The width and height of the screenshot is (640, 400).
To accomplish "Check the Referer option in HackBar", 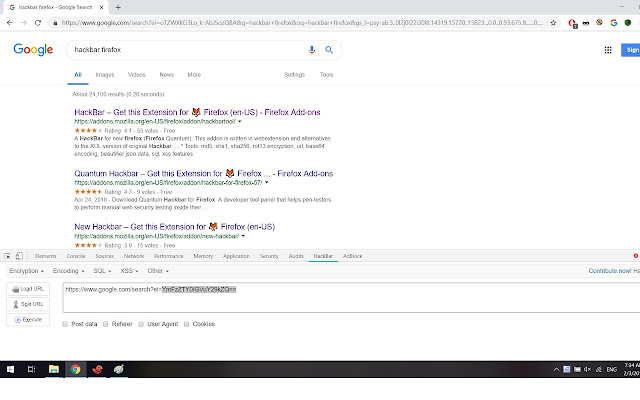I will pos(104,324).
